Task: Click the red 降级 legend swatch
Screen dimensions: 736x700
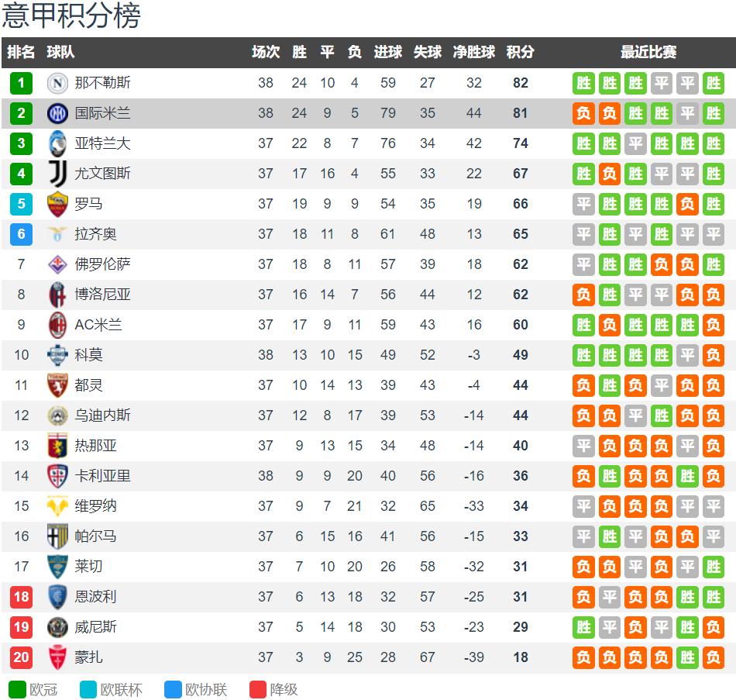Action: point(258,690)
